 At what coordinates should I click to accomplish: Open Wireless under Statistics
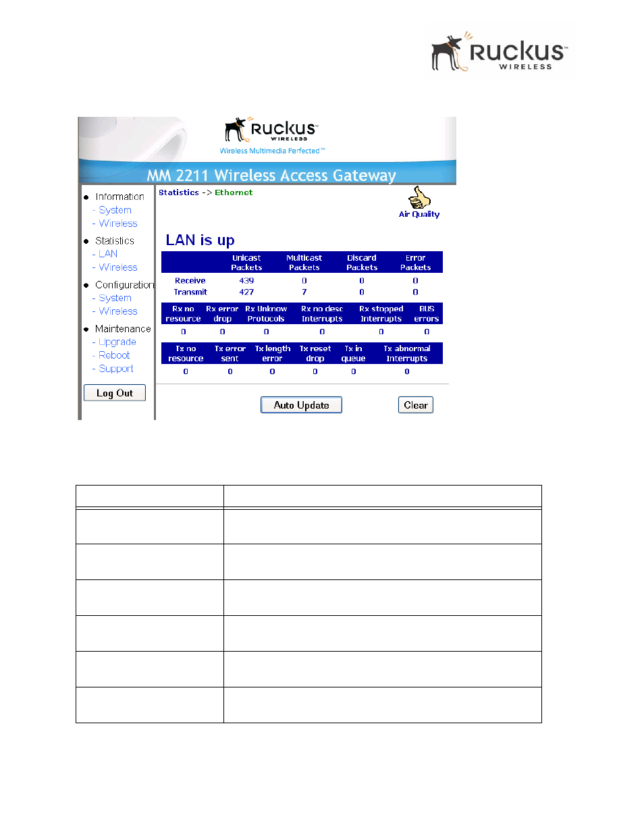click(118, 267)
